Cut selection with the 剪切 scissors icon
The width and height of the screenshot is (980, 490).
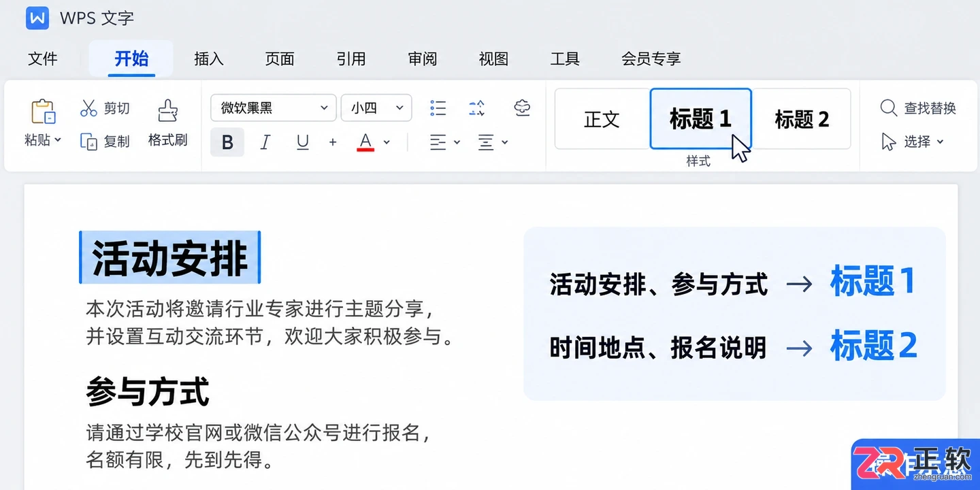click(x=89, y=108)
